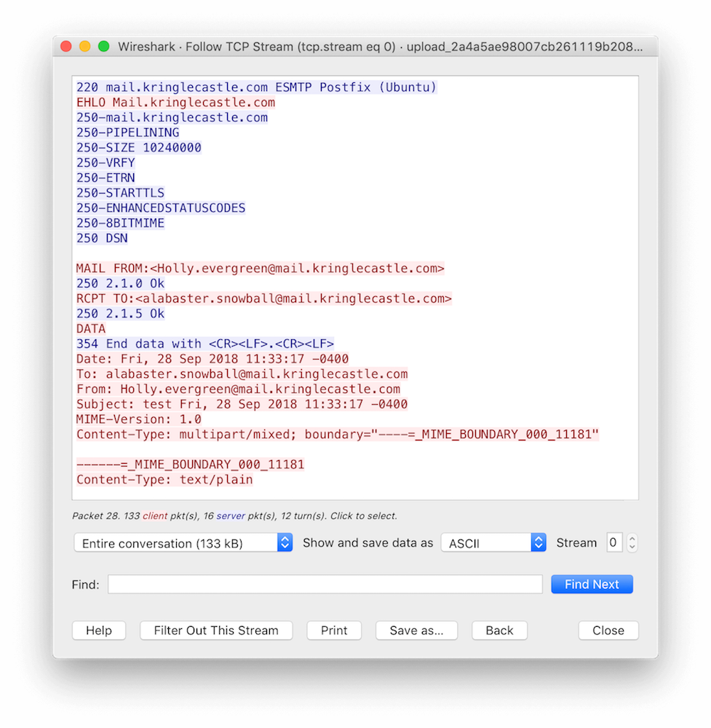Select the 'MAIL FROM:<Holly.evergreen...' line
Screen dimensions: 711x728
260,269
